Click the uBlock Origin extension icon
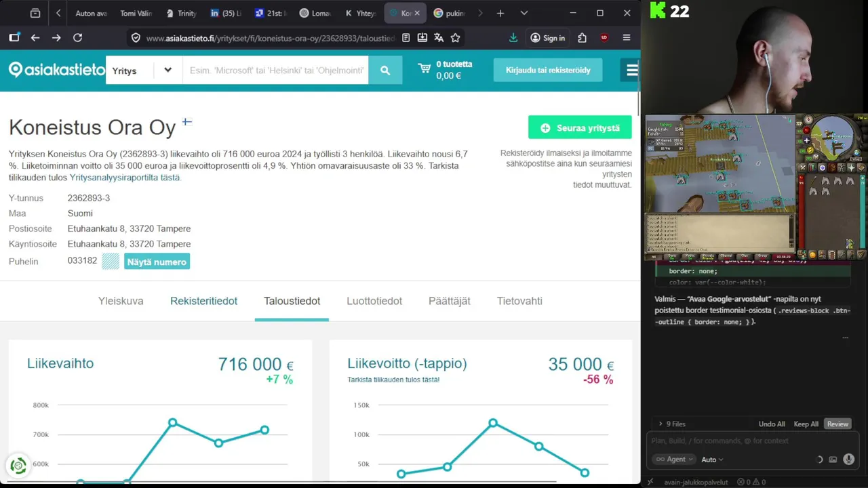Screen dimensions: 868x488 [x=604, y=38]
